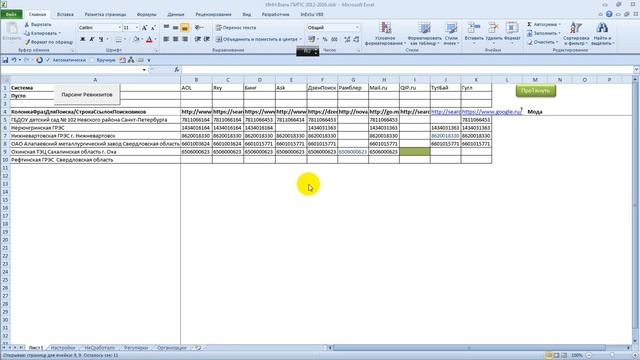640x360 pixels.
Task: Open Условное форматирование menu
Action: tap(385, 33)
